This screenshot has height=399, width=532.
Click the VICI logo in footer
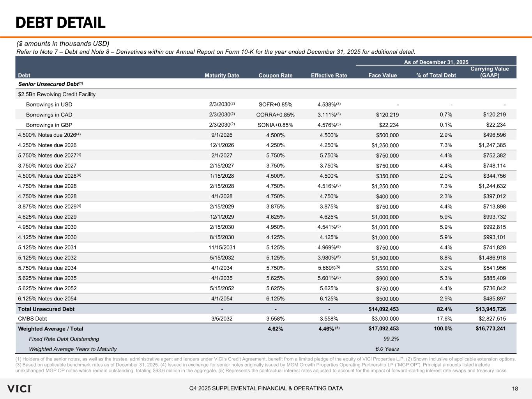19,388
